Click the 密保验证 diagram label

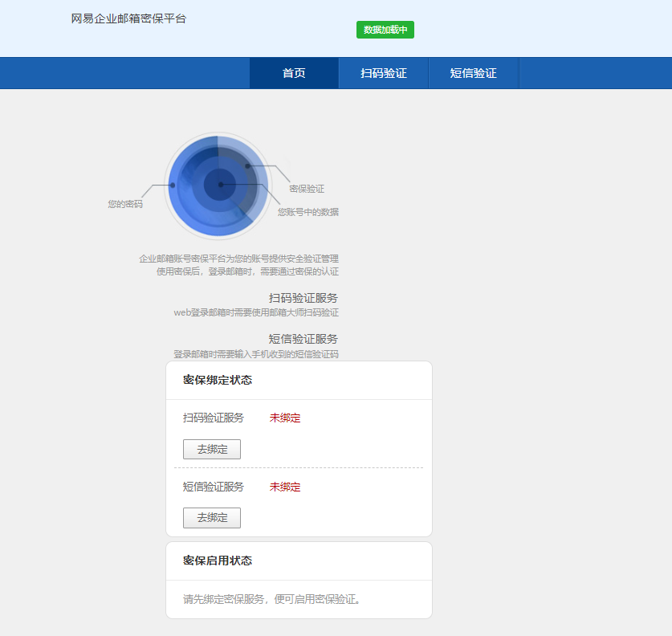[307, 189]
